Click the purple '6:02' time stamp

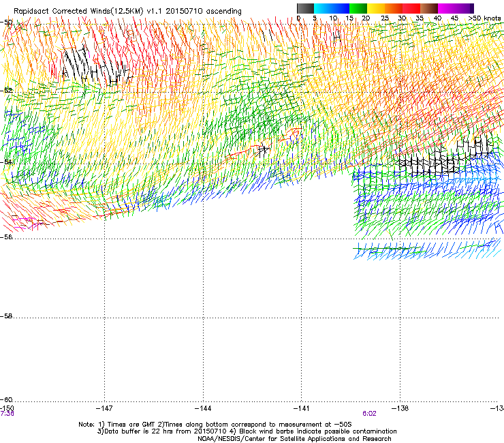369,414
